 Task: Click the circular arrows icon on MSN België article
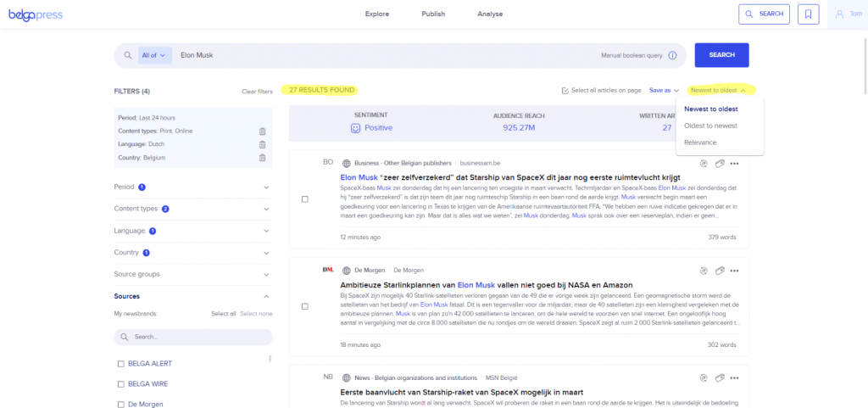[704, 378]
